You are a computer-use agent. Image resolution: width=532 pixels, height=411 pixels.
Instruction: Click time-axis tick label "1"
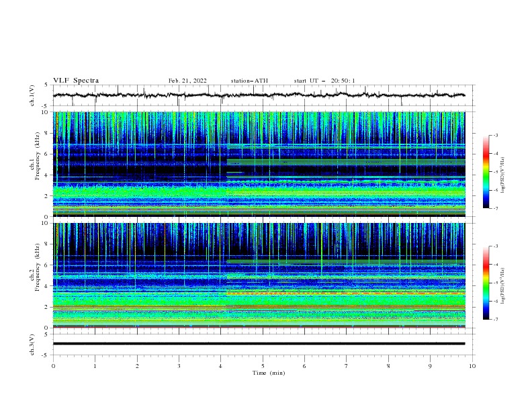(x=95, y=366)
